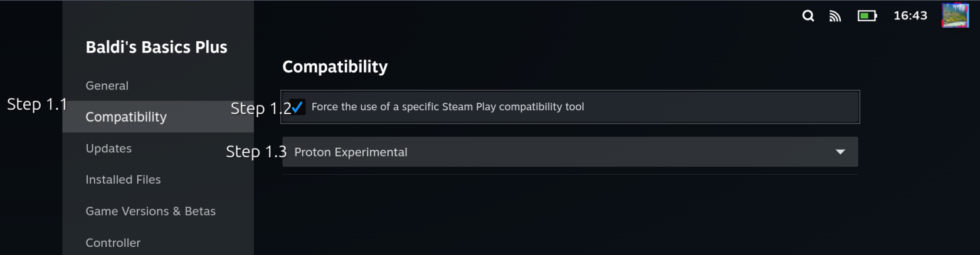The height and width of the screenshot is (255, 980).
Task: Open the user profile avatar
Action: [x=955, y=16]
